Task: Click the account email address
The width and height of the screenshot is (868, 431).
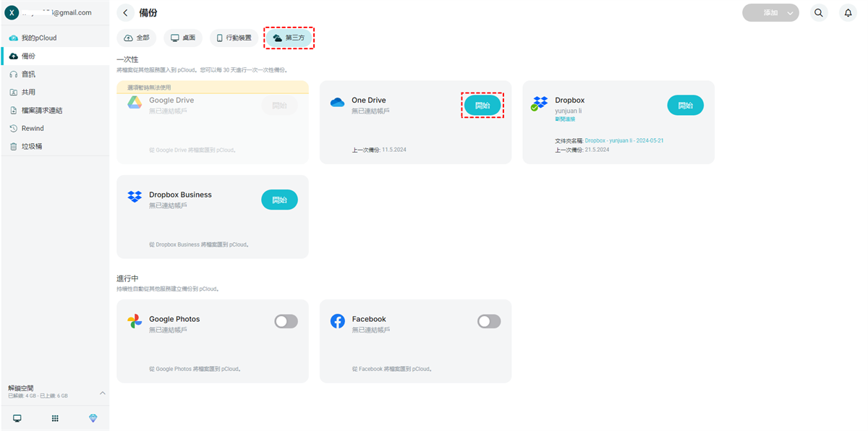Action: point(58,12)
